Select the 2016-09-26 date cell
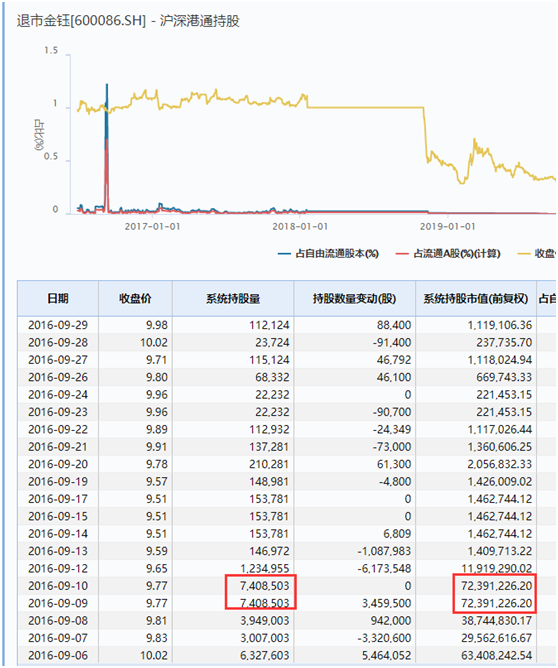 [58, 377]
